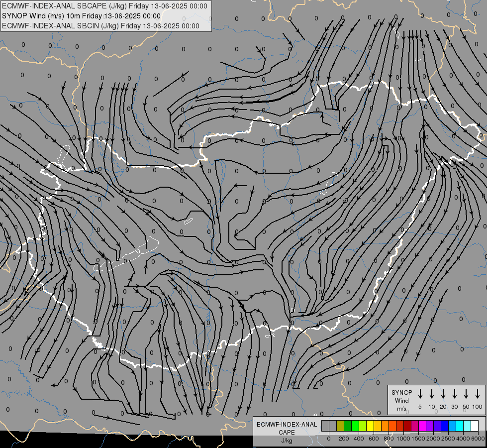Viewport: 487px width, 448px height.
Task: Click wind legend speed label '100'
Action: pyautogui.click(x=478, y=407)
